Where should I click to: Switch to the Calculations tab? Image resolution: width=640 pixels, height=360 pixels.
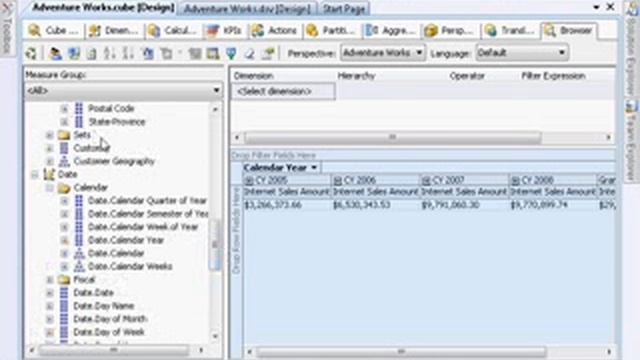(x=173, y=31)
